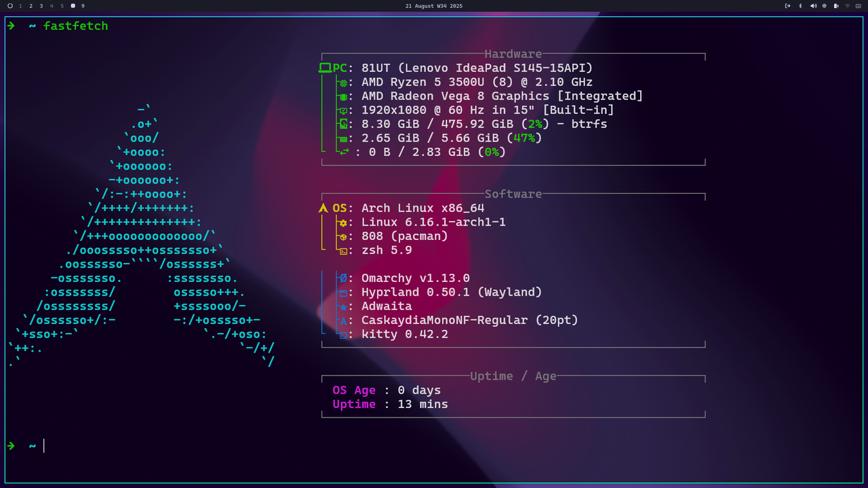The width and height of the screenshot is (868, 488).
Task: Click 'Adwaita' theme text
Action: click(387, 306)
